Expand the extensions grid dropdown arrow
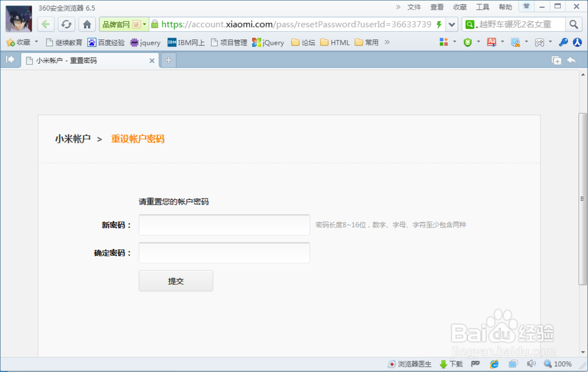588x372 pixels. click(x=455, y=42)
